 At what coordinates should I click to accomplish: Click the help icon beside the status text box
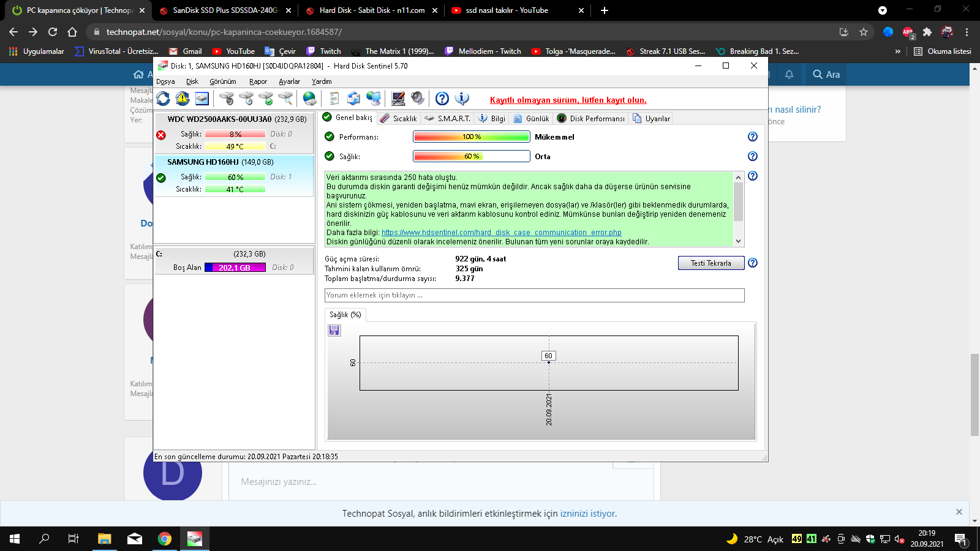coord(753,176)
